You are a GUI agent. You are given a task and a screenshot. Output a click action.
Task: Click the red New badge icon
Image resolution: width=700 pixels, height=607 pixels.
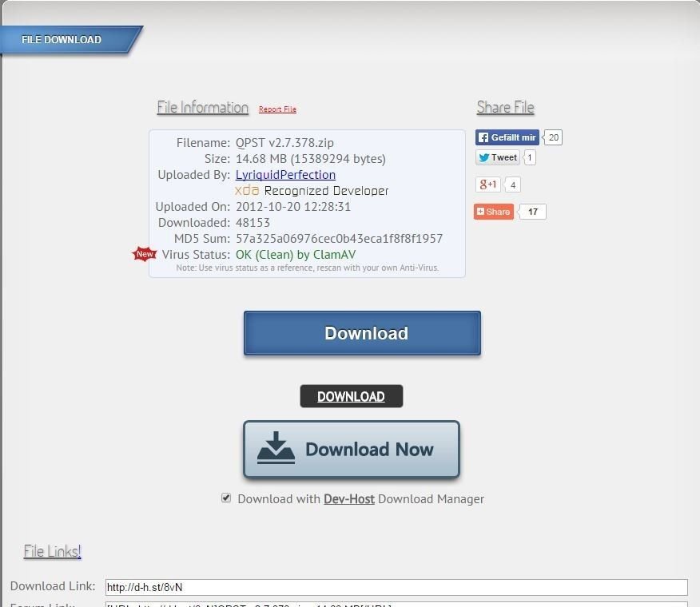pos(144,254)
